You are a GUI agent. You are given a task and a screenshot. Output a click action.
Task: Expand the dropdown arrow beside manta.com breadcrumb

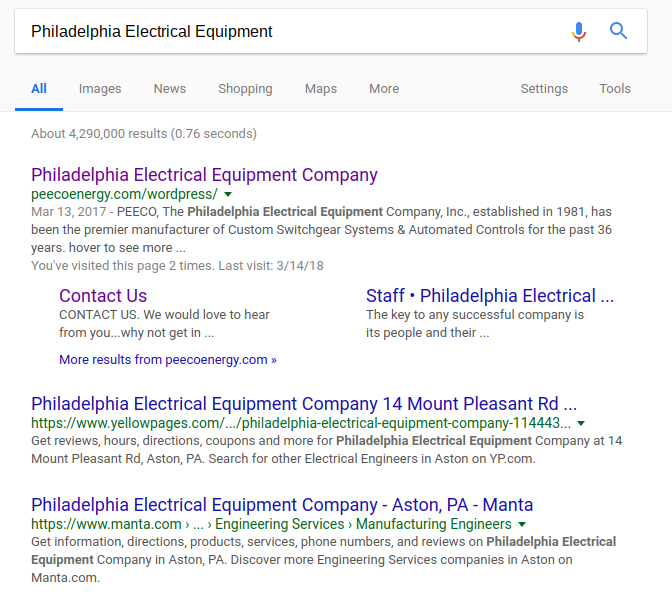(522, 524)
